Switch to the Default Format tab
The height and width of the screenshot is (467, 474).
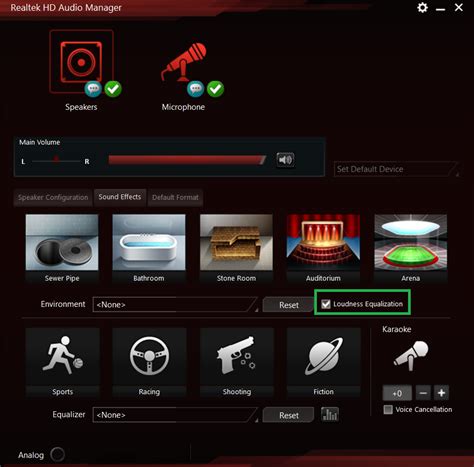tap(175, 197)
